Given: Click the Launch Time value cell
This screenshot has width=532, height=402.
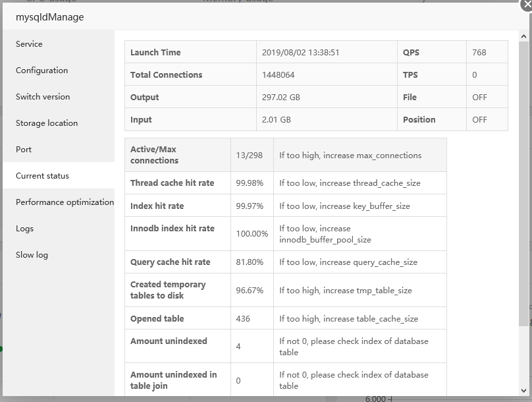Looking at the screenshot, I should tap(300, 53).
